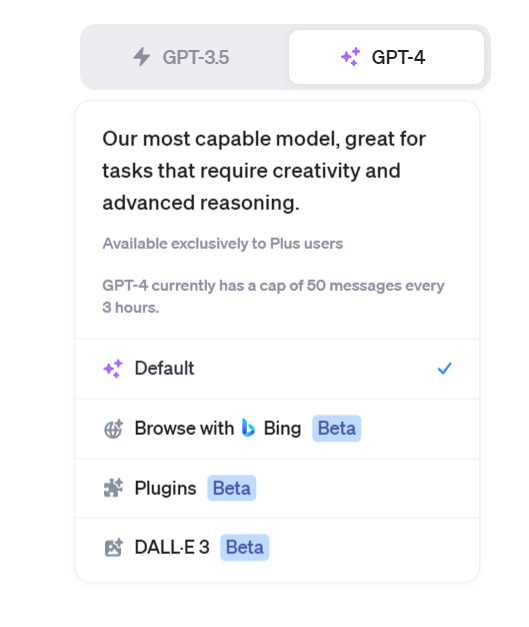Screen dimensions: 529x627
Task: Click the globe icon for Browse with Bing
Action: click(113, 429)
